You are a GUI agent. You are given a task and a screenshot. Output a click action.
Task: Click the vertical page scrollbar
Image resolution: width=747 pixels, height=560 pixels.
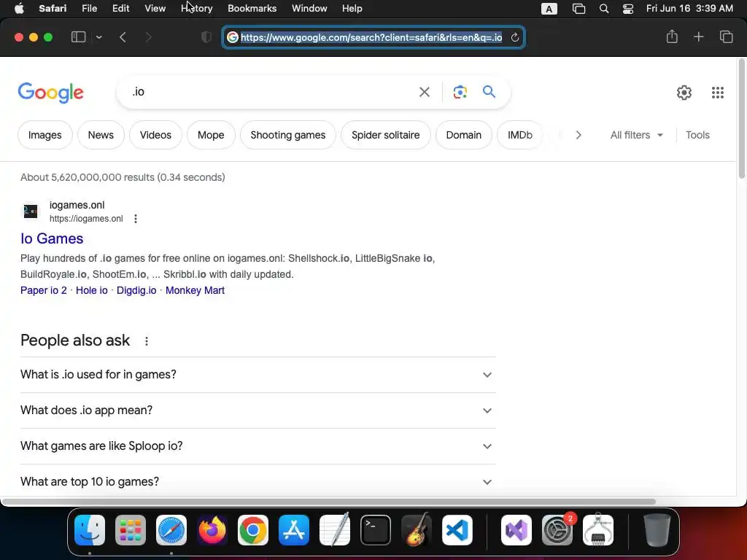pos(741,119)
